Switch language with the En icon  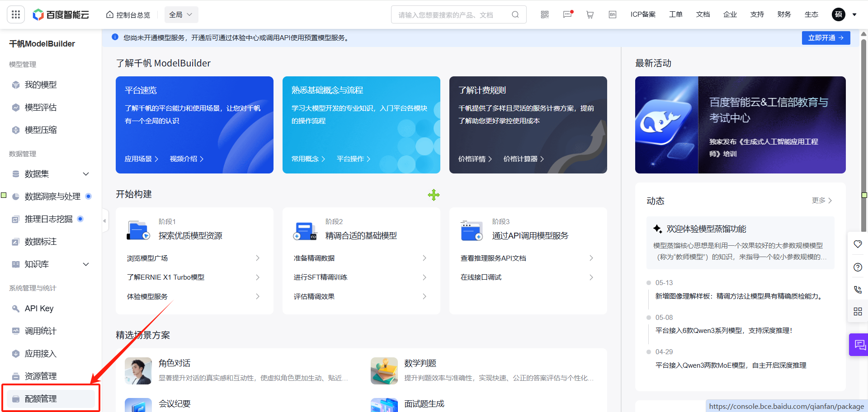tap(613, 14)
